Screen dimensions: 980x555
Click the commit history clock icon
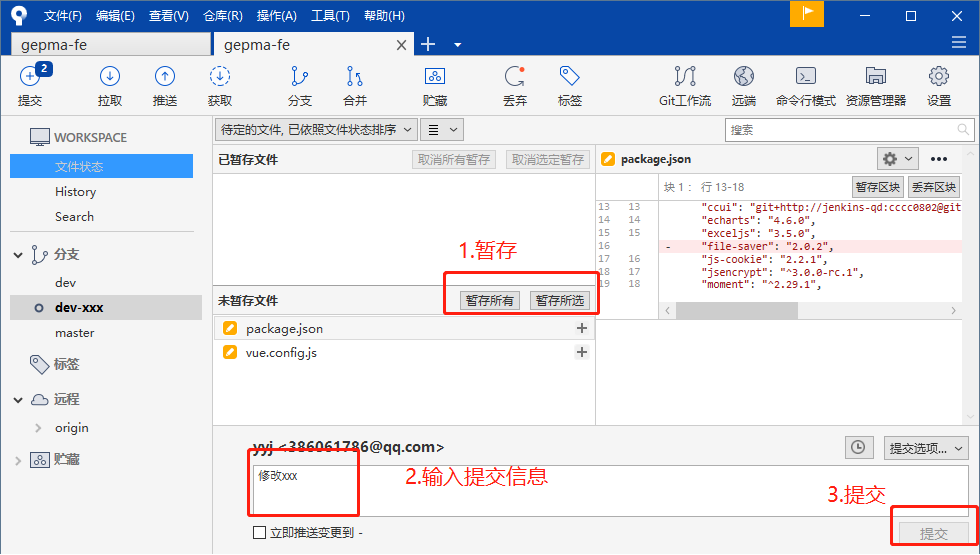click(859, 448)
